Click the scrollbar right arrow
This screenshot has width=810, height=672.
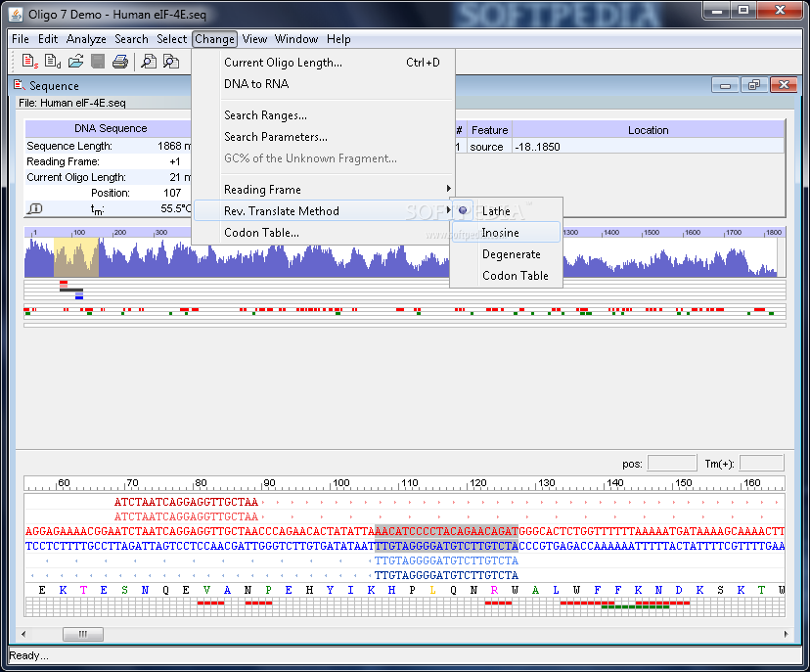pos(786,634)
